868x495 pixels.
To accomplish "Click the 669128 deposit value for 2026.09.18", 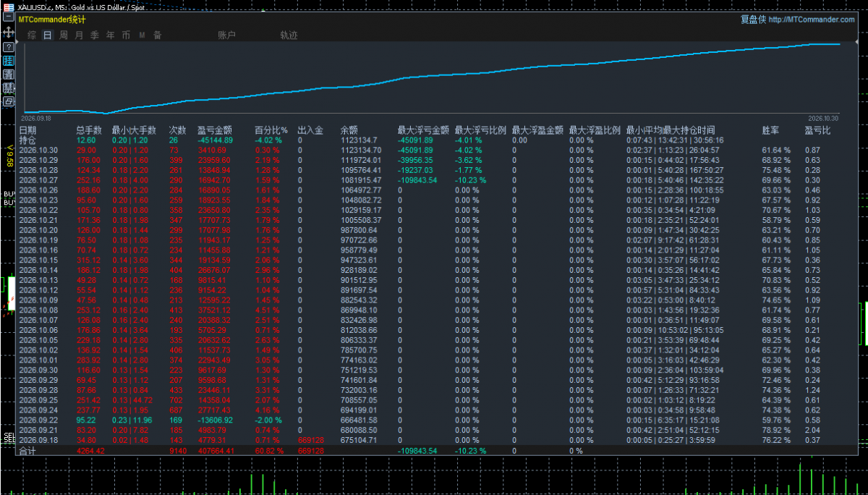I will coord(310,439).
